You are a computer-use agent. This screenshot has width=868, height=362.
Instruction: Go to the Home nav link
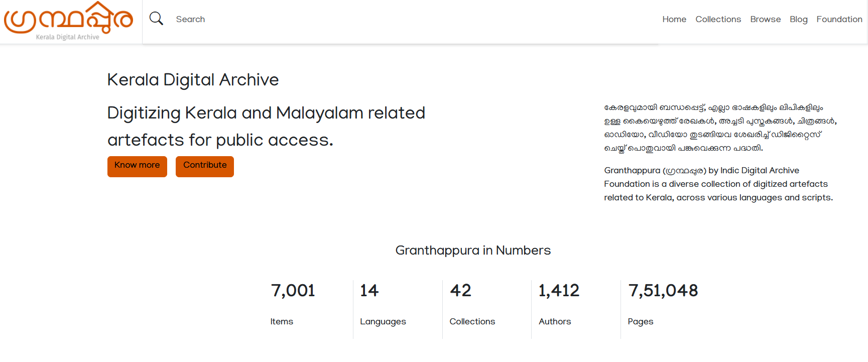674,19
